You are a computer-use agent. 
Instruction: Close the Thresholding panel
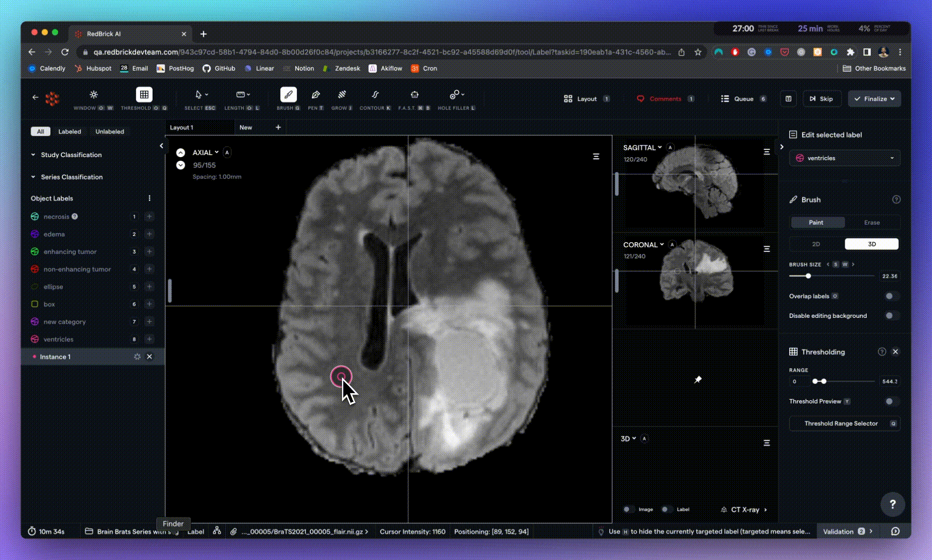(x=895, y=352)
